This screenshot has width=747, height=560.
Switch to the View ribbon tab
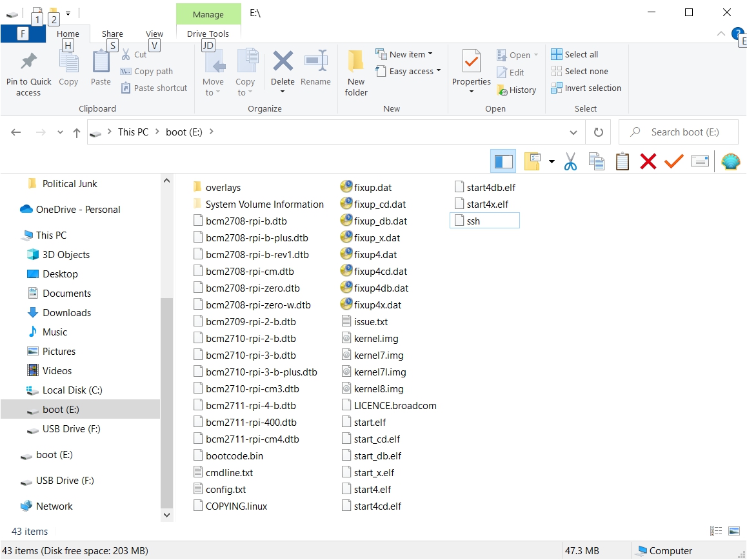click(x=154, y=34)
